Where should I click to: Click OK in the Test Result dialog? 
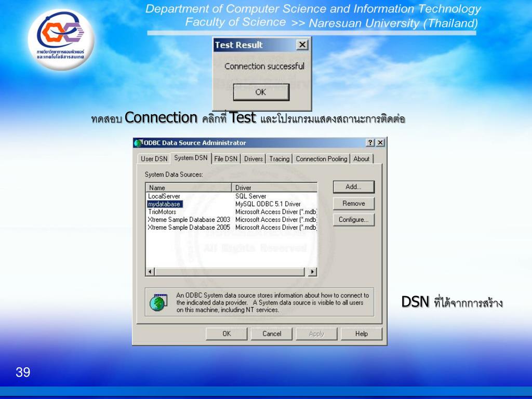(261, 92)
